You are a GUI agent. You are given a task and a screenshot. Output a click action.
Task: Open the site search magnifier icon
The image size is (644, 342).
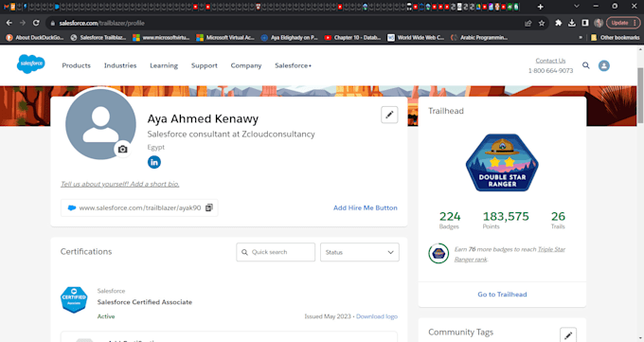click(x=586, y=65)
